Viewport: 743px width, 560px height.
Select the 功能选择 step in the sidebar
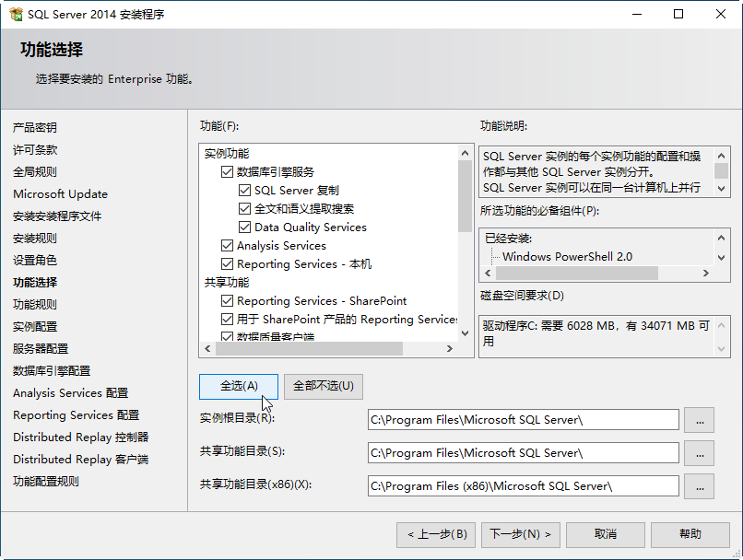pyautogui.click(x=35, y=283)
